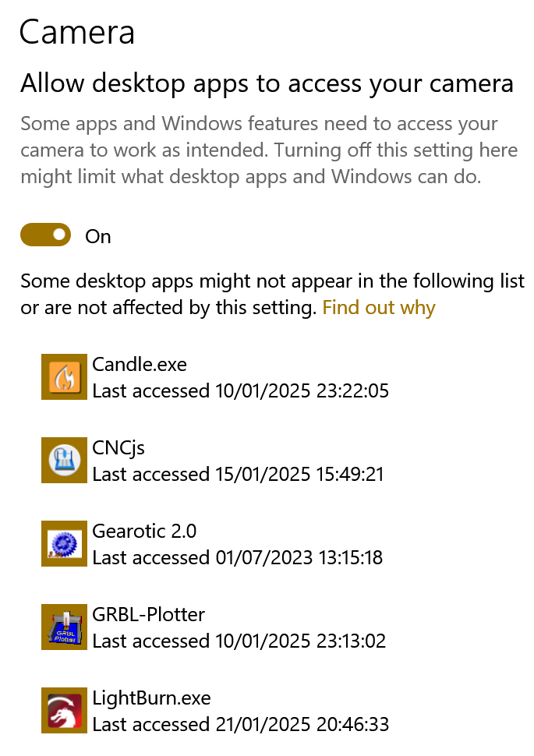The width and height of the screenshot is (534, 756).
Task: Click LightBurn.exe last accessed 21/01/2025 text
Action: [x=241, y=725]
